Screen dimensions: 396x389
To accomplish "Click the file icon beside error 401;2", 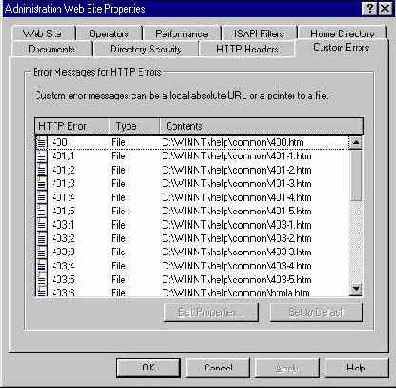I will 41,170.
